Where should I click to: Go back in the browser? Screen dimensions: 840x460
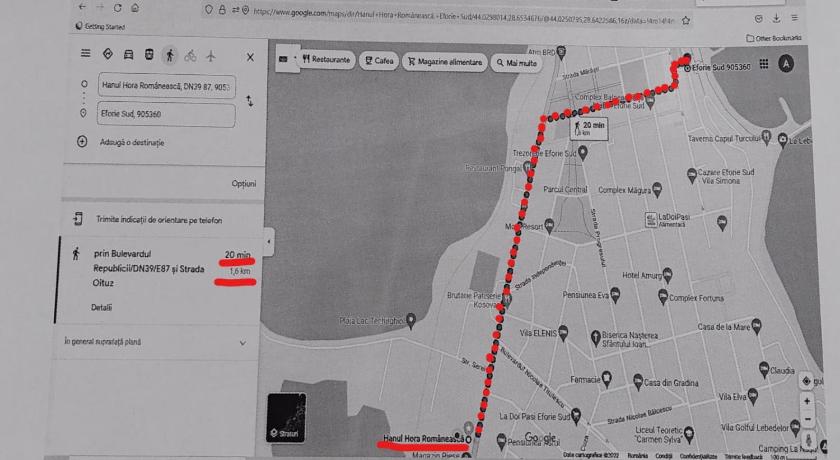[82, 7]
